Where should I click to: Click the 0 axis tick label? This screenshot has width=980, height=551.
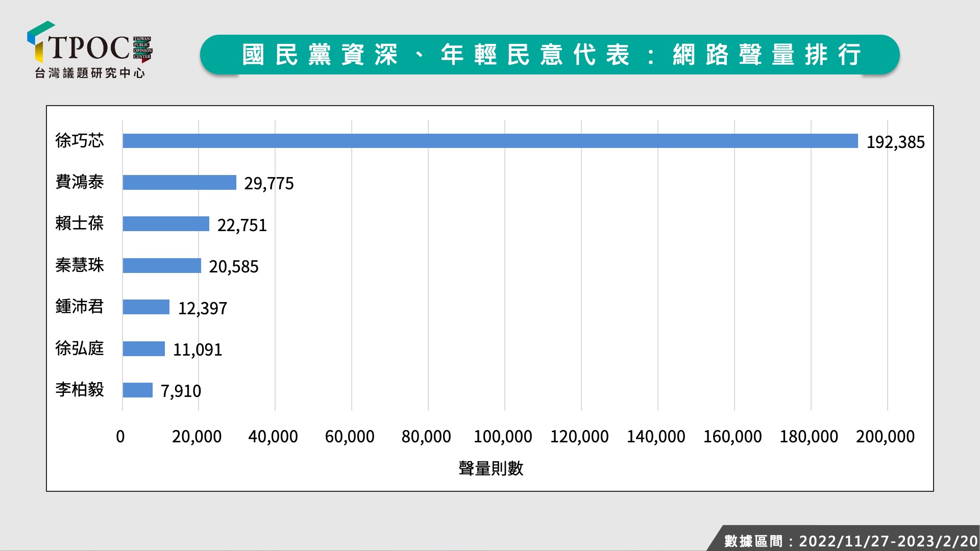(x=120, y=437)
